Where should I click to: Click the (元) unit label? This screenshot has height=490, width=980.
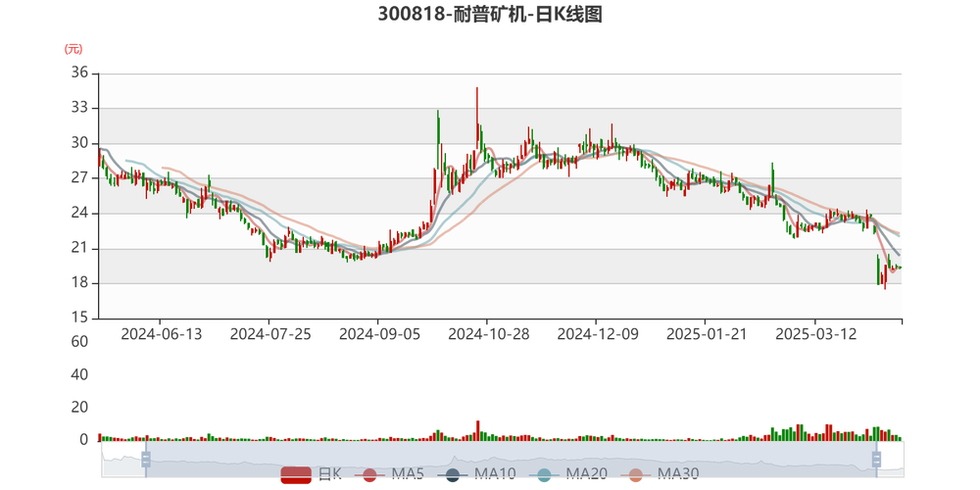click(73, 49)
